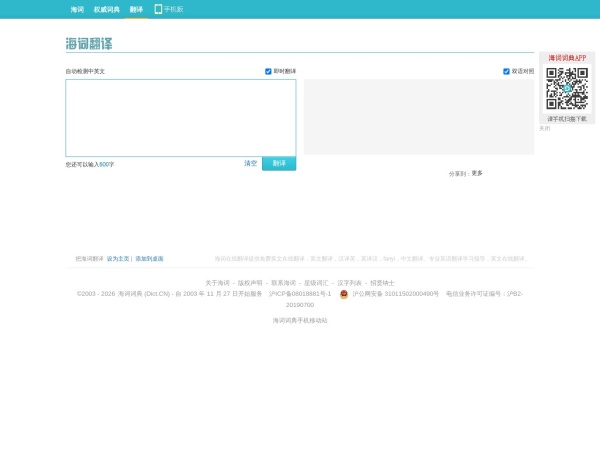Click the 手机版 mobile phone icon
Image resolution: width=600 pixels, height=450 pixels.
pos(158,9)
